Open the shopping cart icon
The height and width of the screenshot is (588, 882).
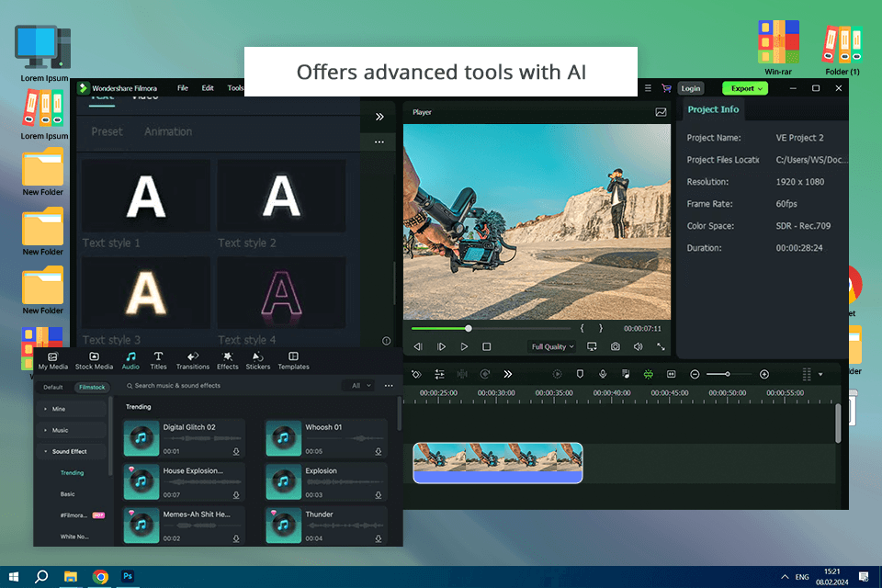[x=666, y=88]
